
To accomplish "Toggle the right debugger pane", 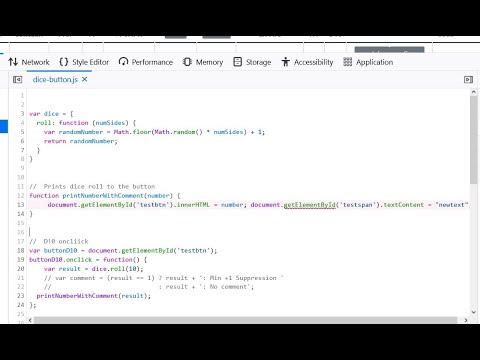I will [x=468, y=80].
